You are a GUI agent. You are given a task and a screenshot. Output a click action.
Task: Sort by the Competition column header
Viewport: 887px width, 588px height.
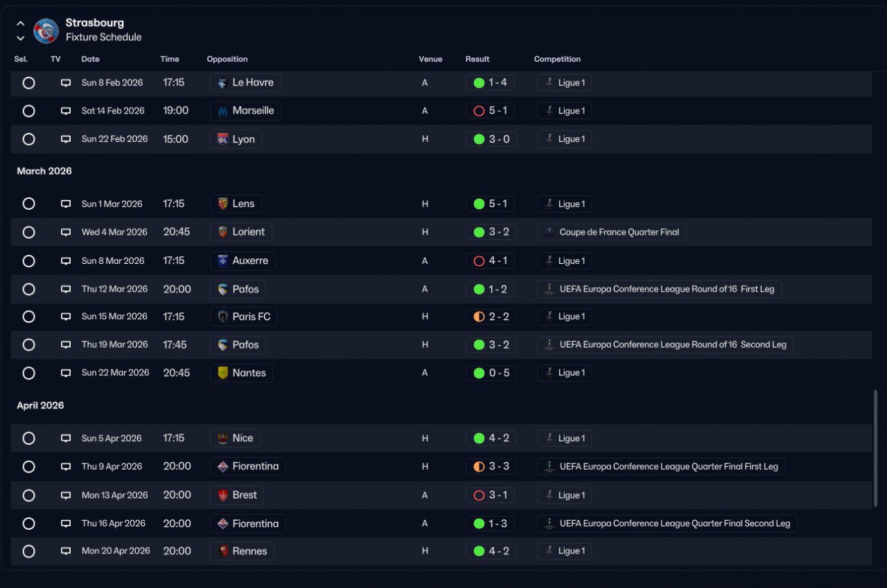click(557, 59)
